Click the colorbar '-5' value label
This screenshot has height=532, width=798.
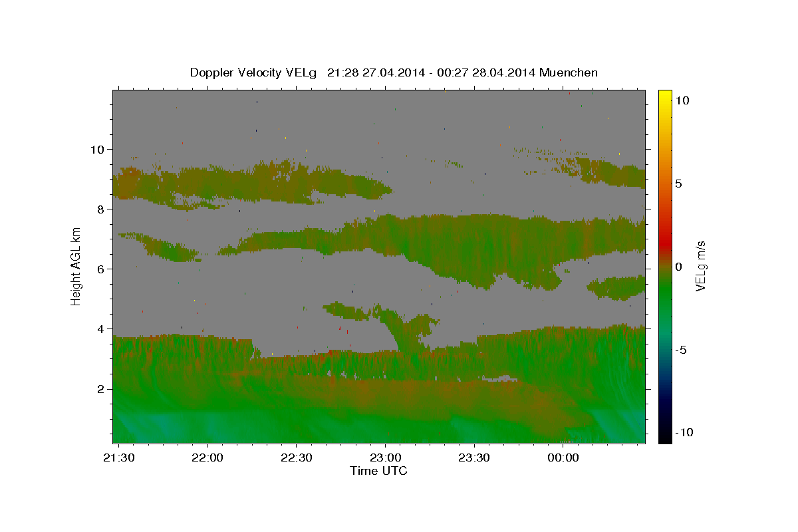[681, 350]
